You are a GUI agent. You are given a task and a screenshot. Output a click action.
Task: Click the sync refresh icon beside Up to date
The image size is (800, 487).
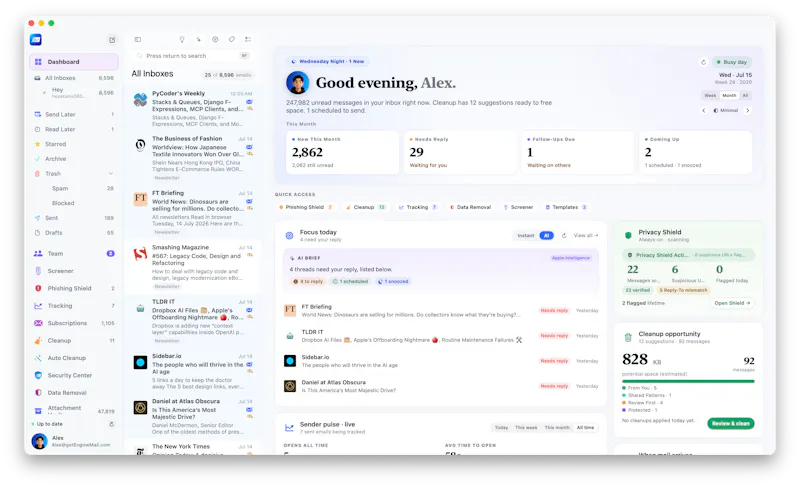click(111, 424)
